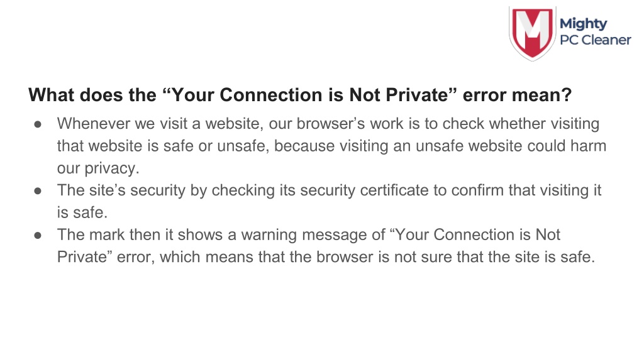Click the white M inside the red shield

click(x=533, y=28)
